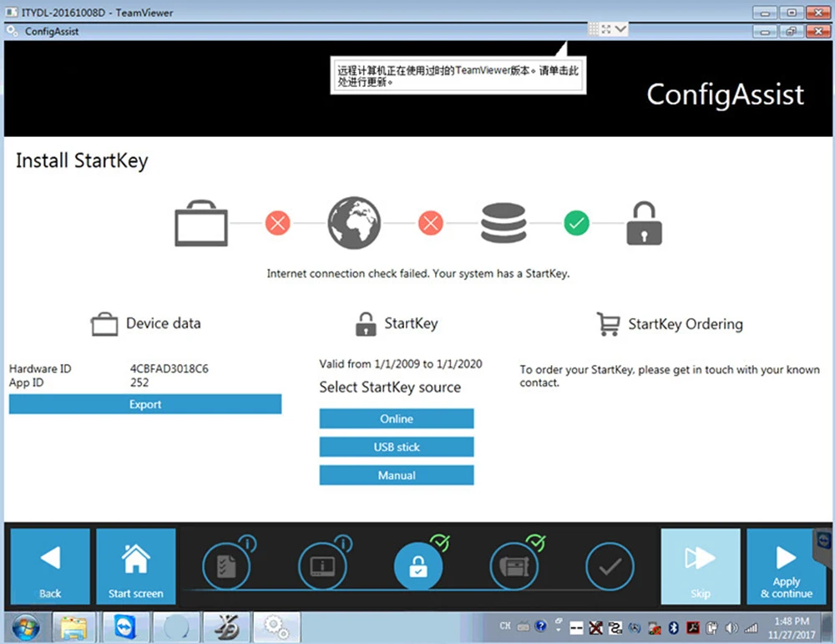Screen dimensions: 835x644
Task: Click the Adobe Flash tray icon
Action: (x=693, y=628)
